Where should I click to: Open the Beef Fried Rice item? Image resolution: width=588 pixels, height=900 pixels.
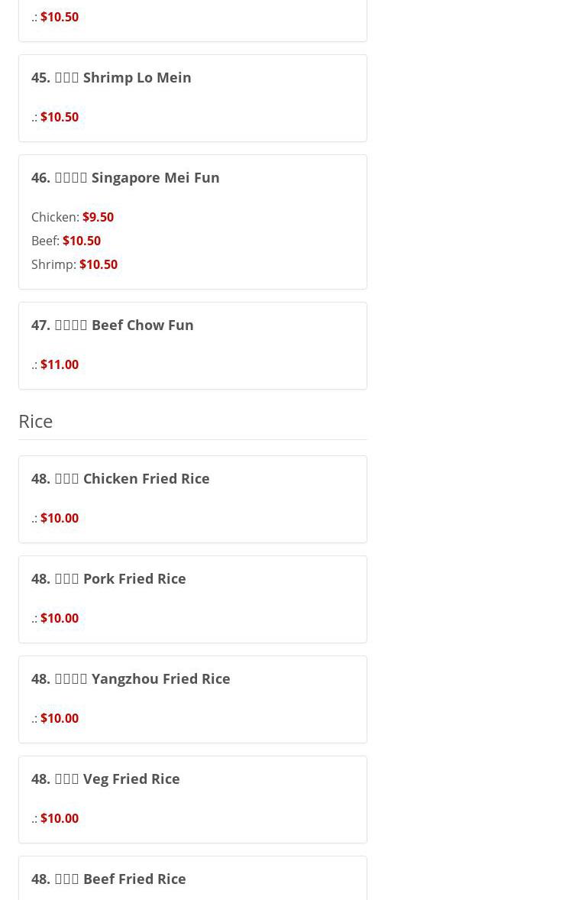[x=108, y=879]
